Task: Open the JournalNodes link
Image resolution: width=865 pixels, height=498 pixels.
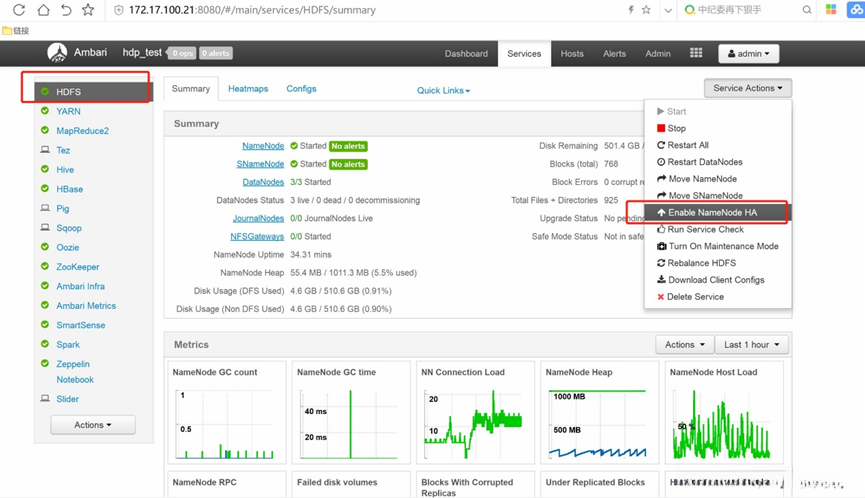Action: click(258, 218)
